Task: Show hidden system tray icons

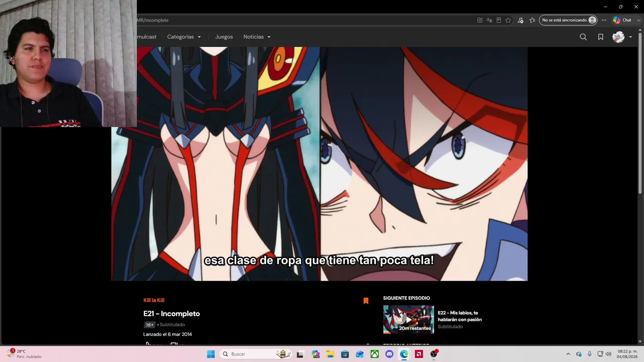Action: click(x=568, y=354)
